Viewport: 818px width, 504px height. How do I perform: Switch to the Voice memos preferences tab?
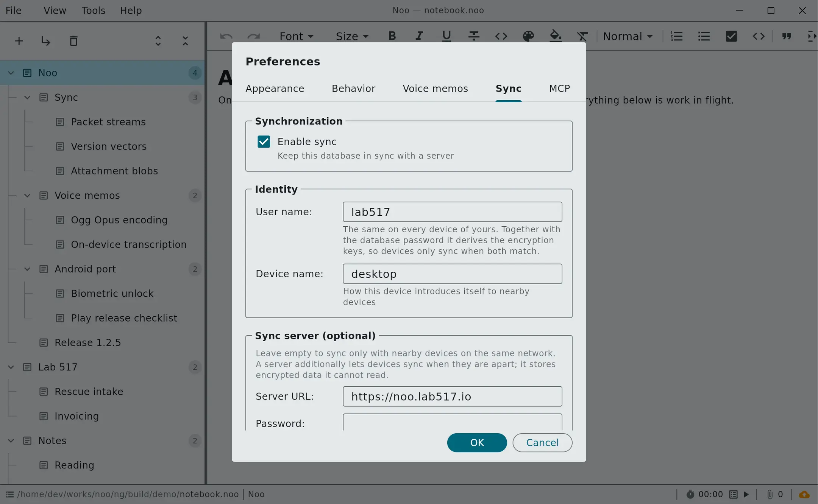[x=435, y=89]
